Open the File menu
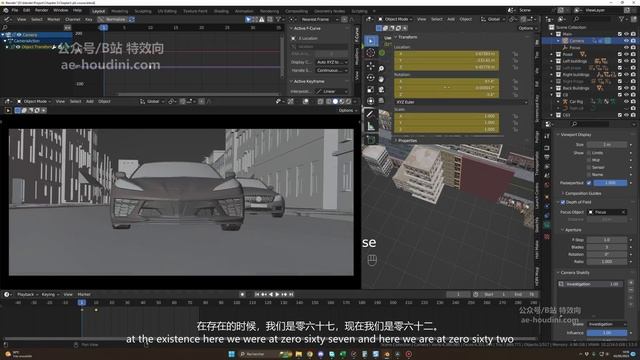640x360 pixels. [15, 10]
